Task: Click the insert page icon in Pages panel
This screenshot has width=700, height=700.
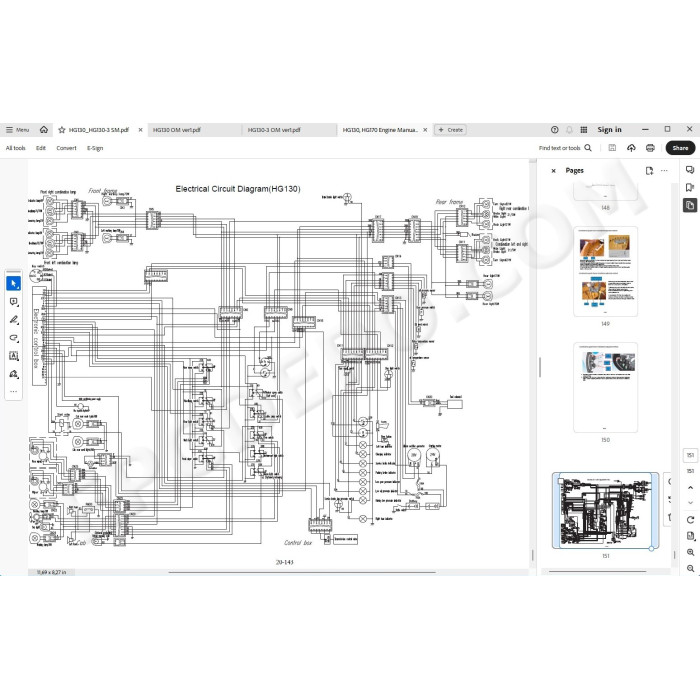Action: point(649,171)
